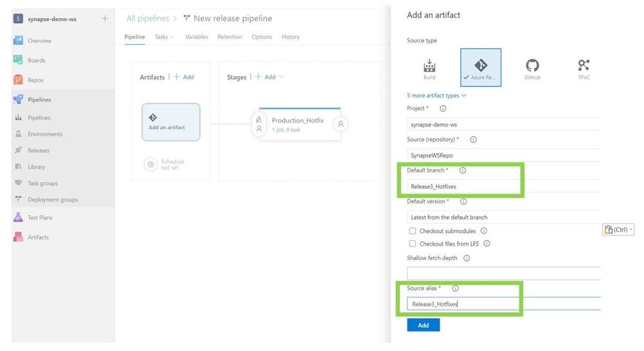The image size is (644, 351).
Task: Show info tooltip for Shallow fetch depth
Action: (467, 258)
